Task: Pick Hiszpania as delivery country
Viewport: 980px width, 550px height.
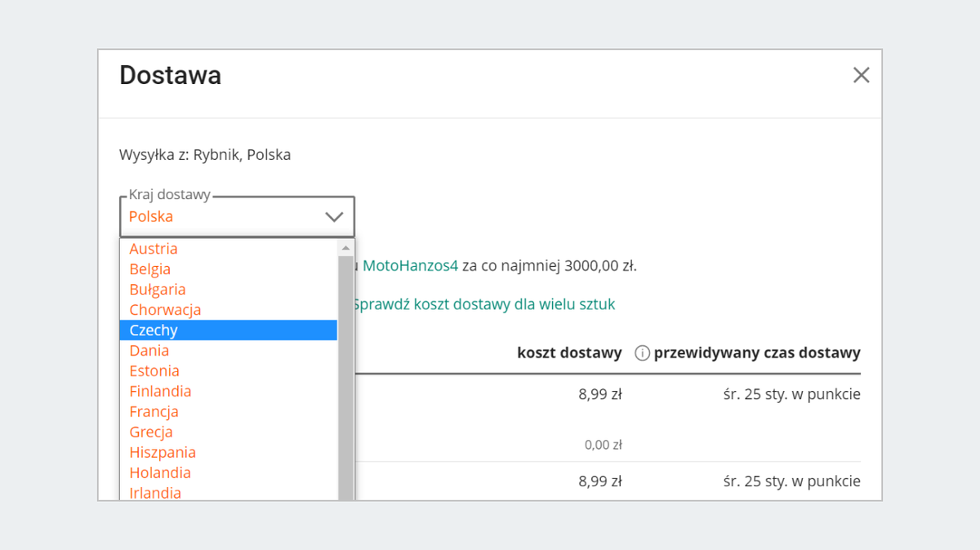Action: tap(163, 453)
